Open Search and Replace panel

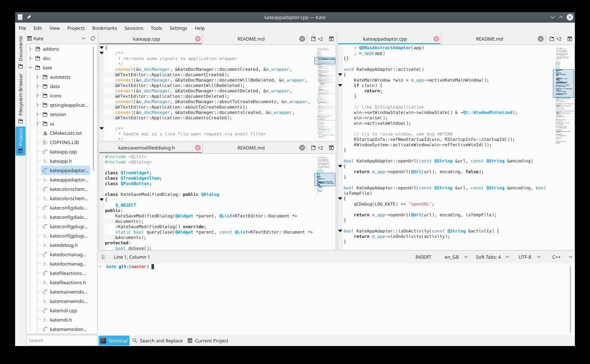pos(158,341)
